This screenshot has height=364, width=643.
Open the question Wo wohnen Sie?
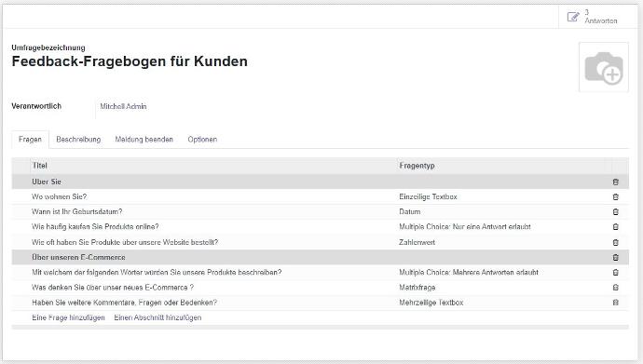coord(59,197)
